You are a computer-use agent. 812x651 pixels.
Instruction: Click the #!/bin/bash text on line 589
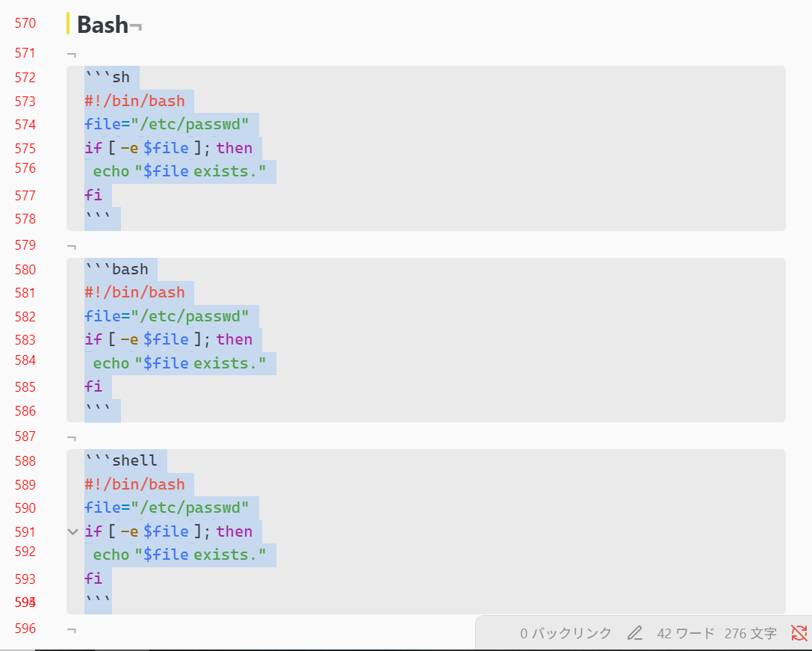(x=134, y=484)
